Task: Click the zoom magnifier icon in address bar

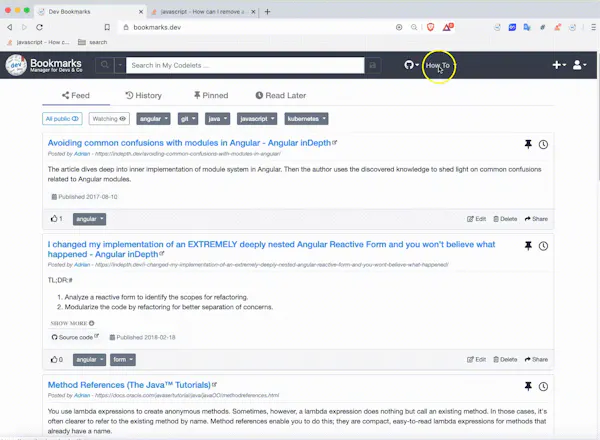Action: pyautogui.click(x=414, y=27)
